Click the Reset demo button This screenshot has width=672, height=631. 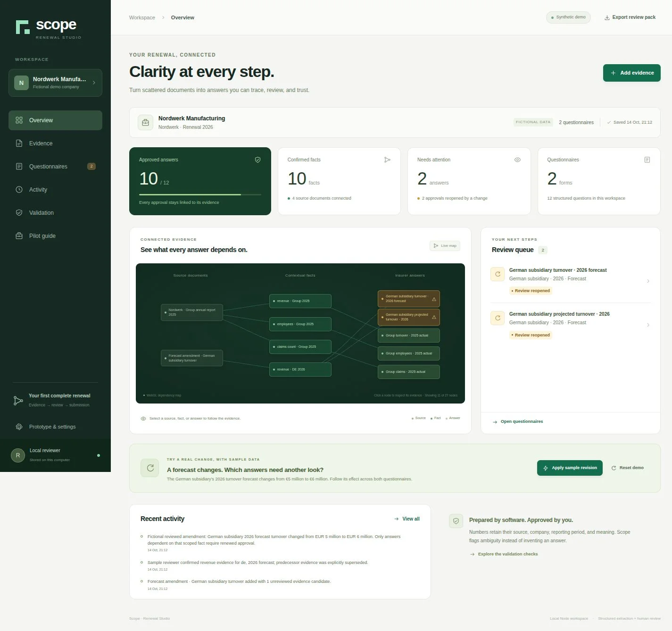[x=628, y=468]
